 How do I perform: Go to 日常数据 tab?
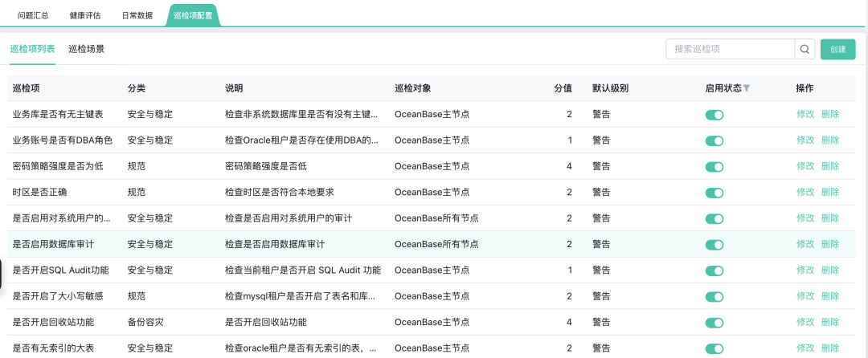[x=137, y=15]
